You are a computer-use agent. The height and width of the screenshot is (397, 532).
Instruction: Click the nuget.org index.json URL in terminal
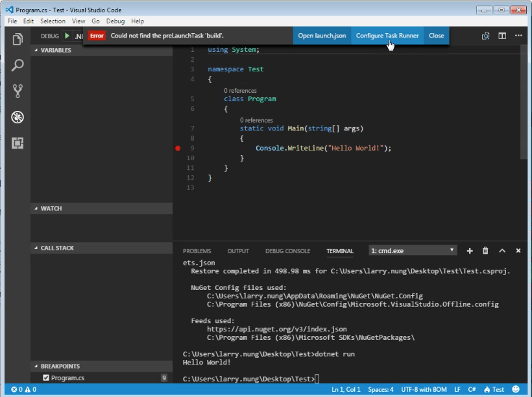point(277,329)
